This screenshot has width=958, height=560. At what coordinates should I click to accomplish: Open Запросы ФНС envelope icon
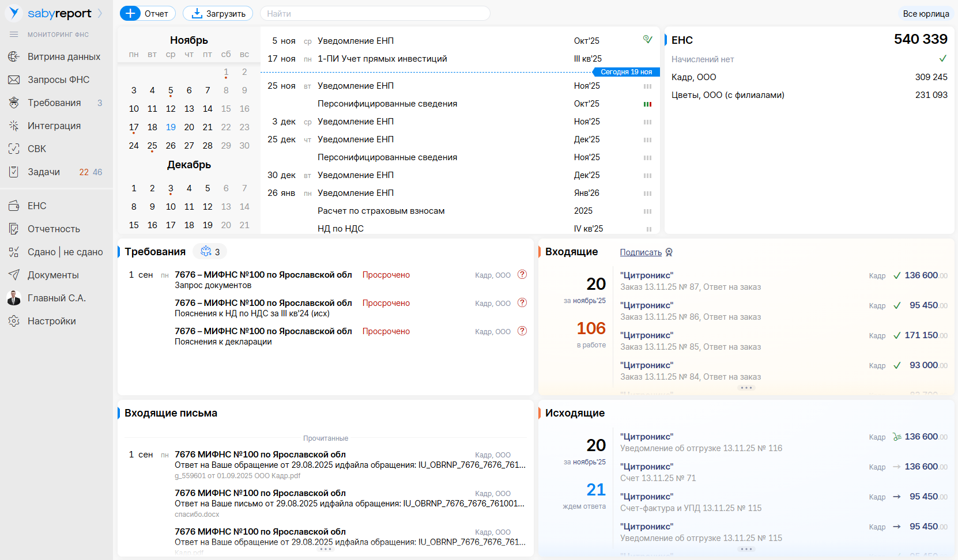[14, 80]
